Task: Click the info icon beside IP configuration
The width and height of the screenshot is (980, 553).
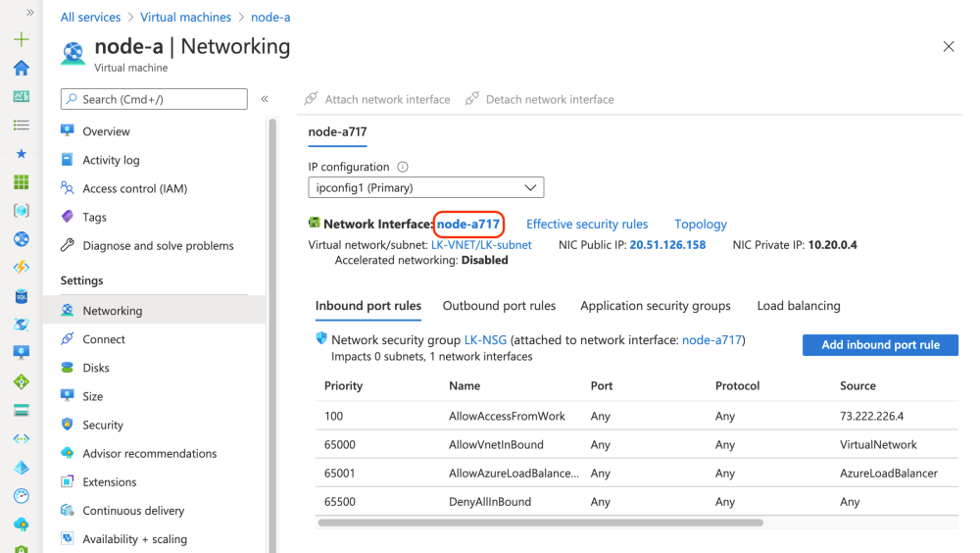Action: (x=403, y=168)
